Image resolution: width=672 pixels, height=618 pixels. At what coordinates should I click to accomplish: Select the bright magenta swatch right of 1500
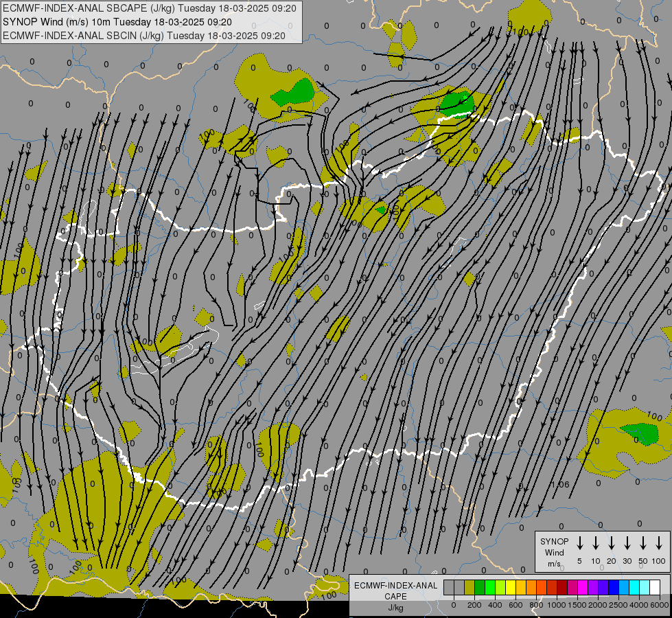click(583, 587)
